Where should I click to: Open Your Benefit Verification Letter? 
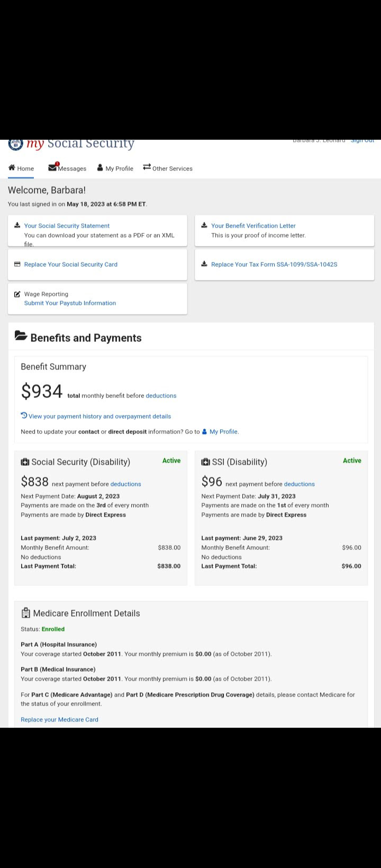click(x=253, y=225)
